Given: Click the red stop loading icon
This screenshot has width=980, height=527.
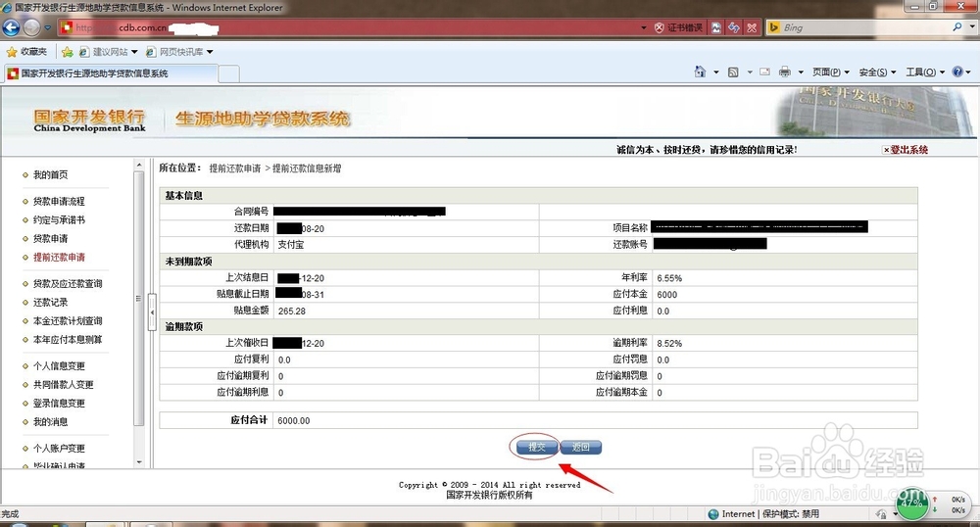Looking at the screenshot, I should point(752,27).
